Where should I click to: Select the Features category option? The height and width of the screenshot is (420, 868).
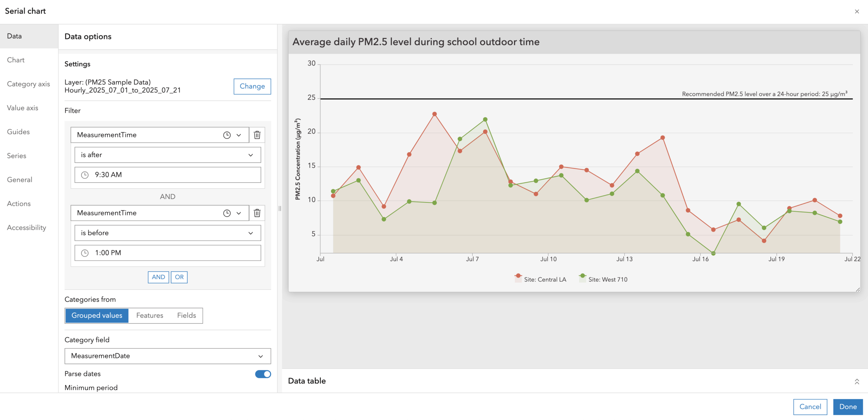[150, 315]
